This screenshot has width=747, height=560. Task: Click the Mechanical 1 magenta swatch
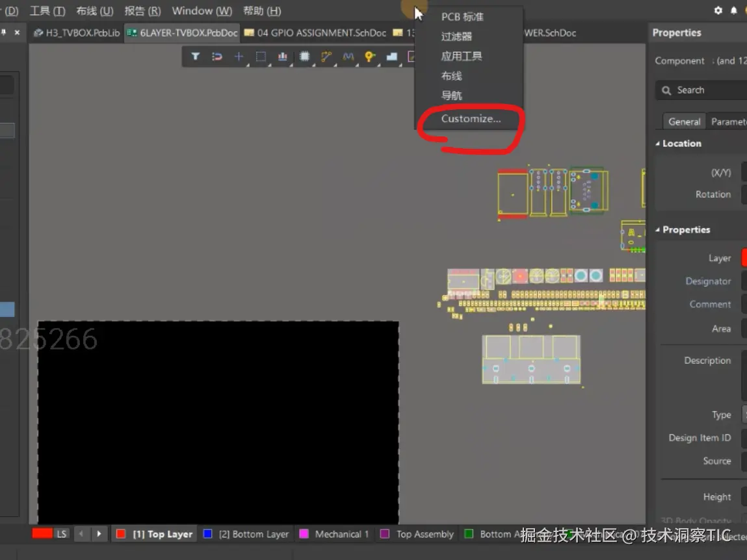tap(304, 534)
